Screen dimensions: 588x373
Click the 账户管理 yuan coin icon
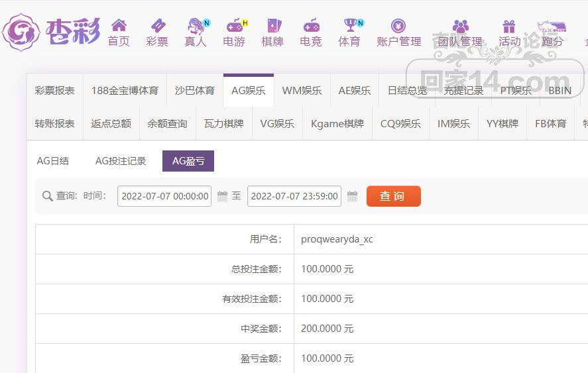(398, 26)
